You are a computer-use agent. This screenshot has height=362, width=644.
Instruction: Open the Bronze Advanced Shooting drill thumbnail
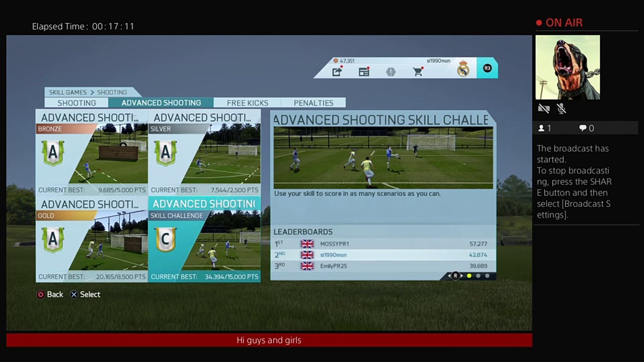[x=108, y=154]
